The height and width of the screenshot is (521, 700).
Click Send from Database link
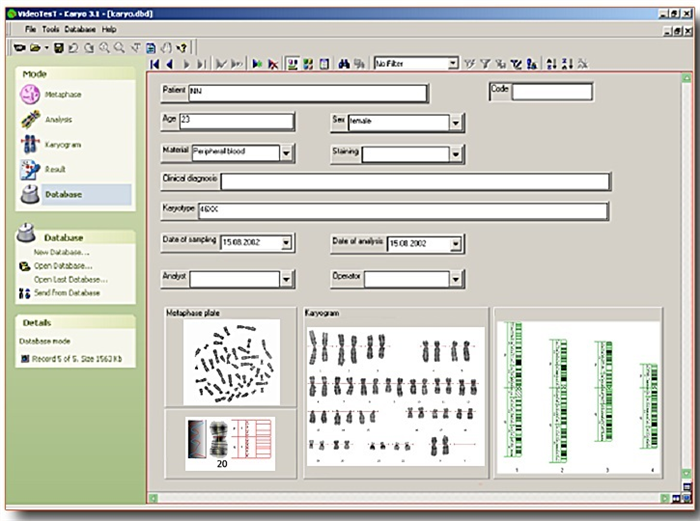pyautogui.click(x=67, y=293)
